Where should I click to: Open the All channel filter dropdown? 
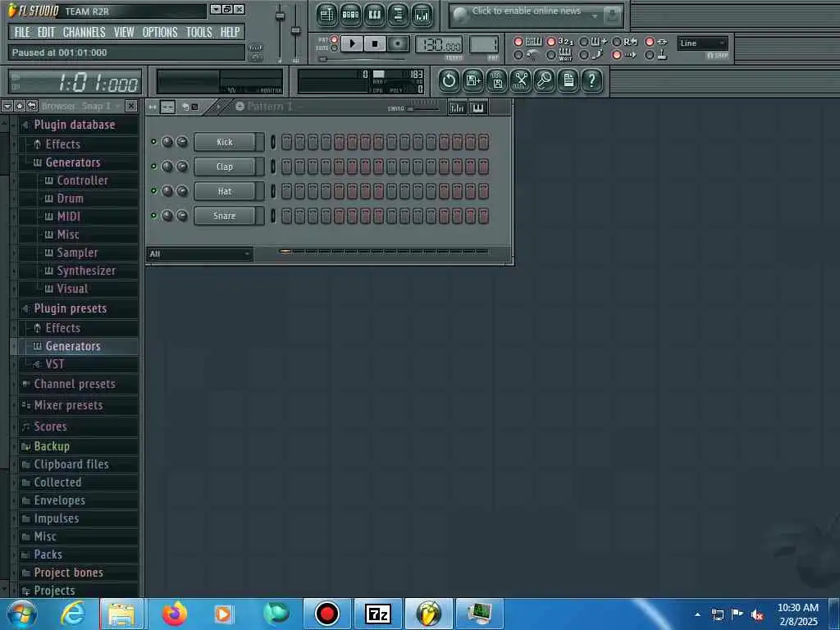pos(199,254)
